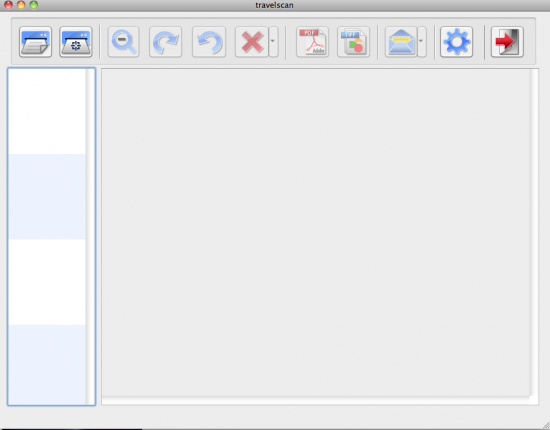Rotate page clockwise with redo arrow icon
550x430 pixels.
point(166,42)
